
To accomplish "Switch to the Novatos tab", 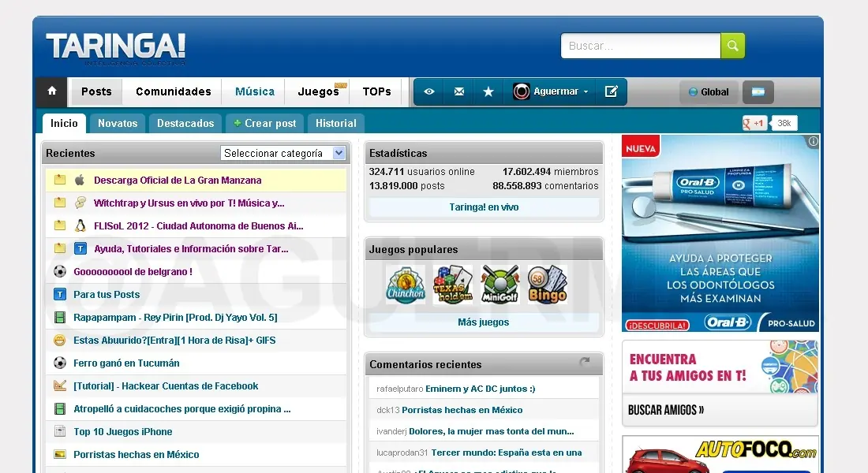I will [x=118, y=123].
